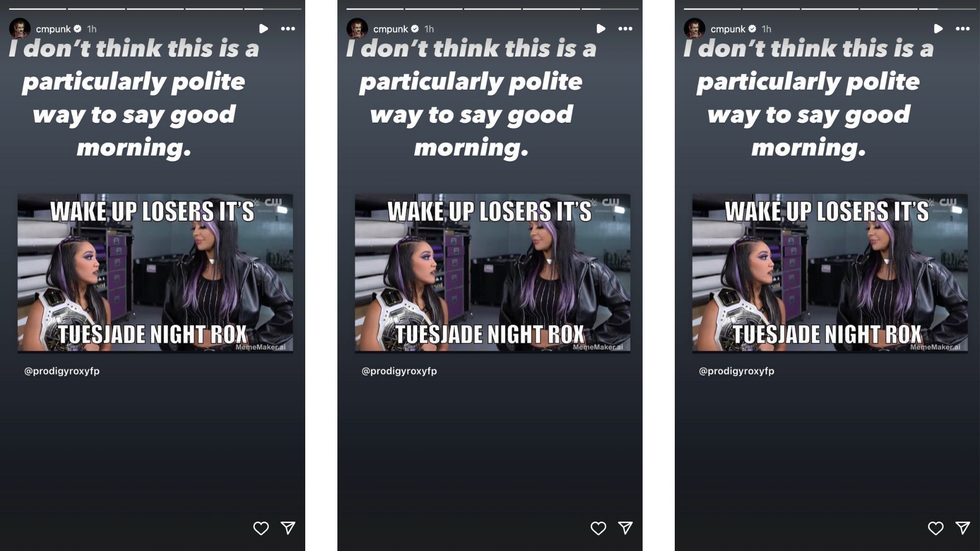Tap the play icon on first story
The height and width of the screenshot is (551, 980).
tap(263, 28)
